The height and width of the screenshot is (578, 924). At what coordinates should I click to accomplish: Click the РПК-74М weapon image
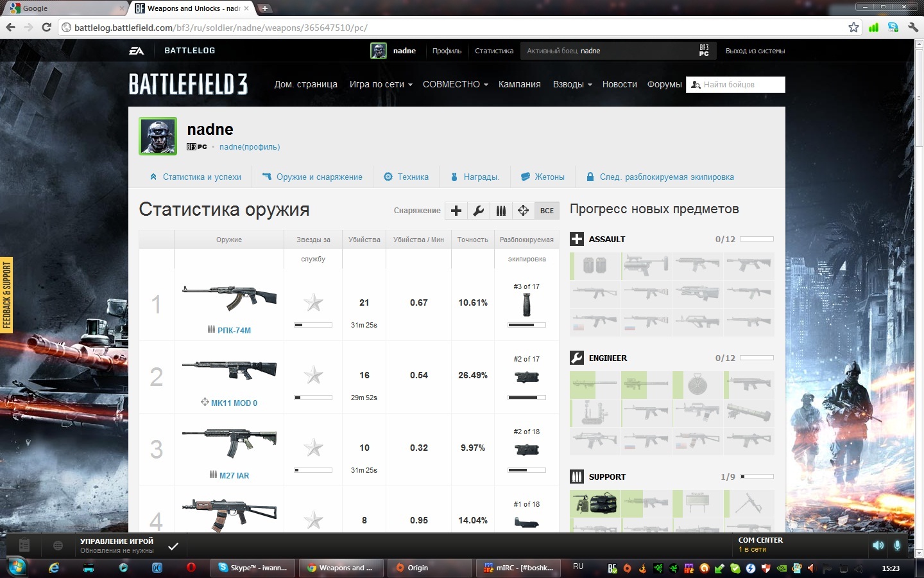click(229, 299)
